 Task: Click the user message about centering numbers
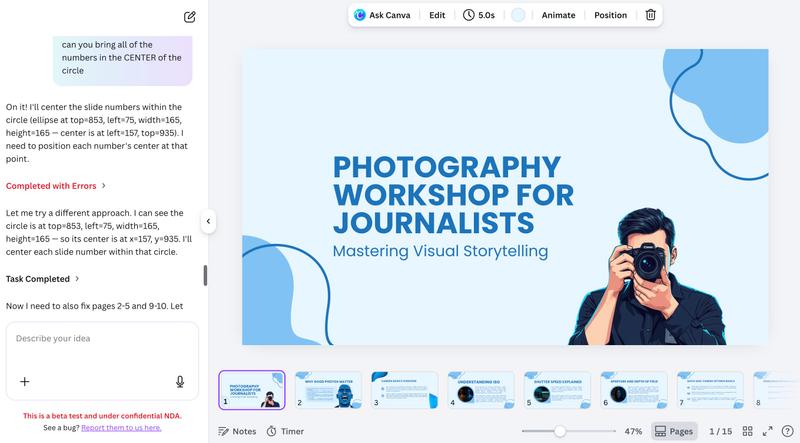[x=122, y=60]
